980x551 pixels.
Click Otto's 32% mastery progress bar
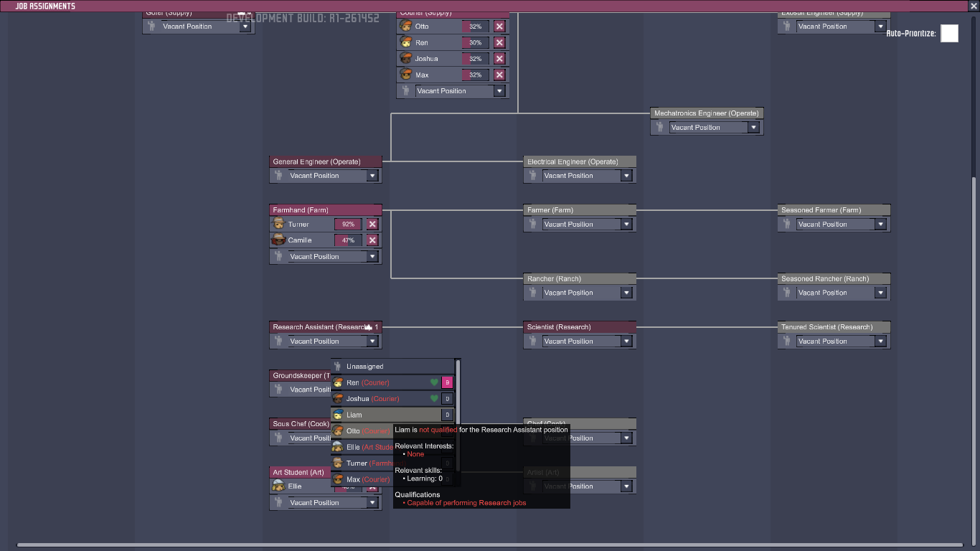[476, 27]
